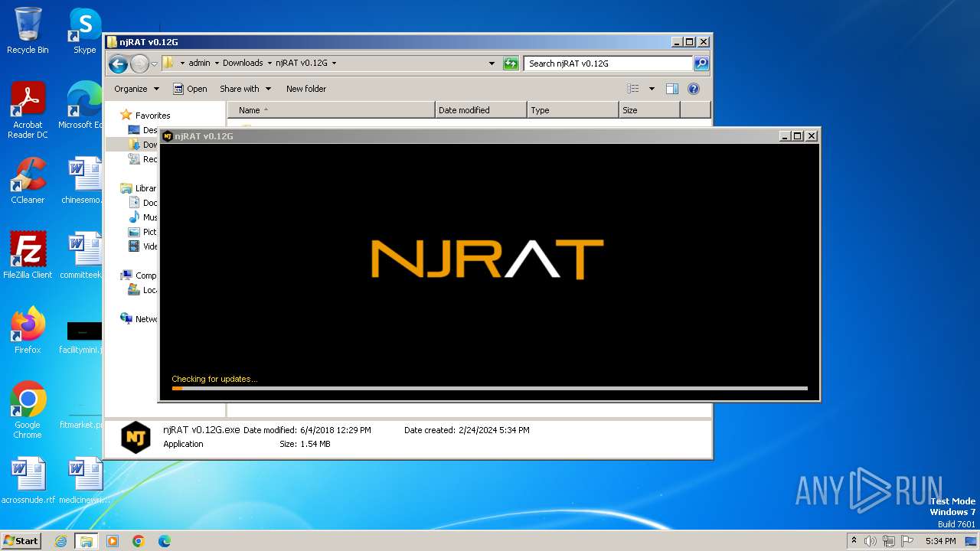Screen dimensions: 980x551
Task: Click the Action Center flag tray icon
Action: 907,541
